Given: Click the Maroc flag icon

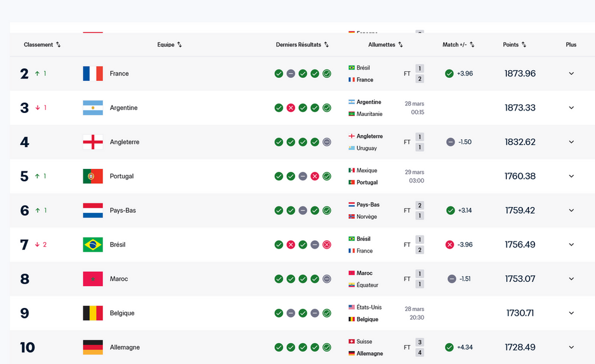Looking at the screenshot, I should coord(93,279).
